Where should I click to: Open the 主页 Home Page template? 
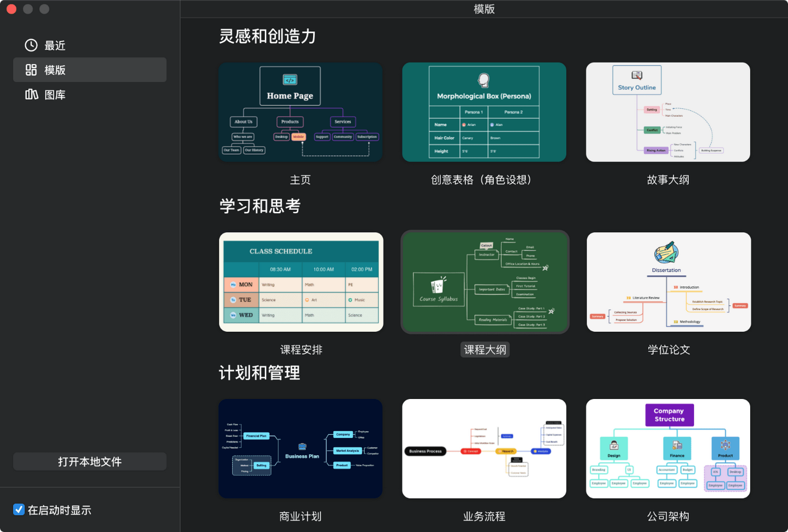click(x=300, y=112)
